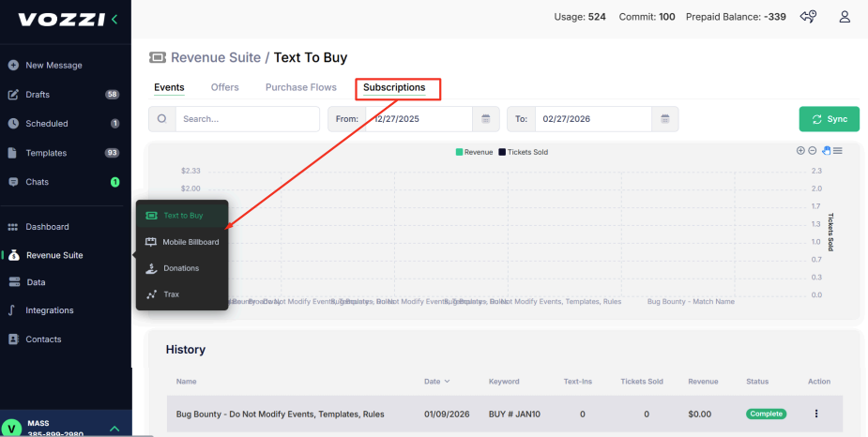Open the chart hamburger export menu
The height and width of the screenshot is (437, 868).
(x=837, y=151)
